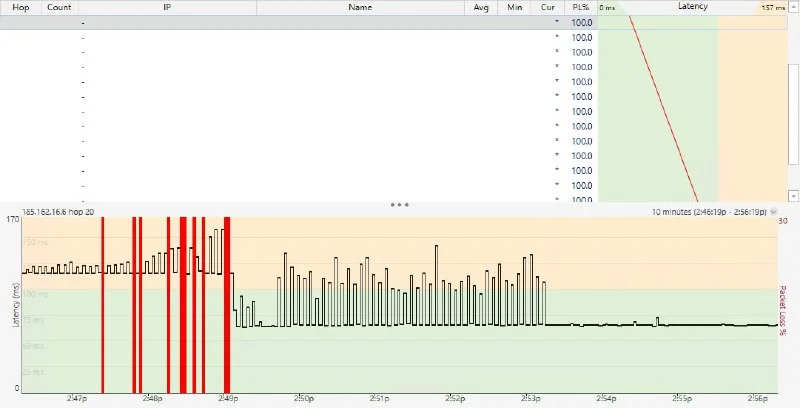Click the PL% column header
800x408 pixels.
[580, 6]
